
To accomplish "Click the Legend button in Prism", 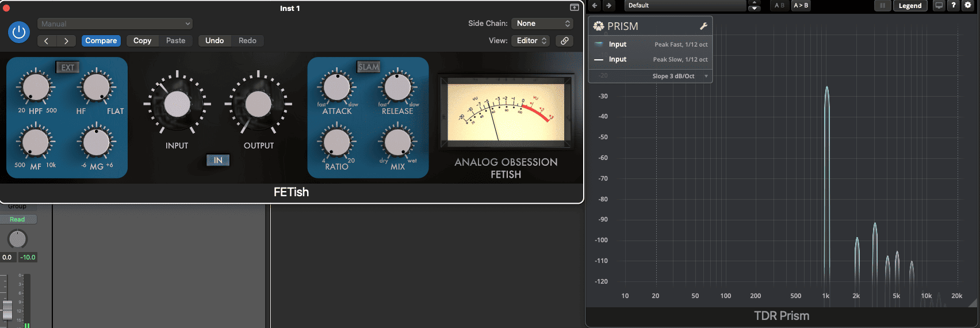I will [910, 6].
